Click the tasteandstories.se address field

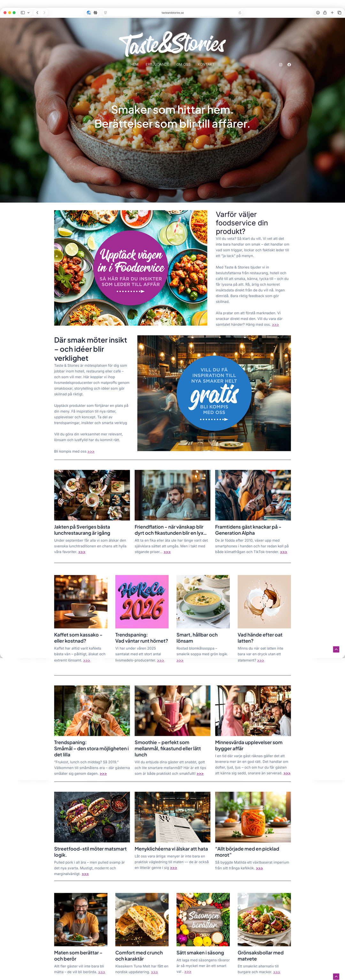[172, 12]
